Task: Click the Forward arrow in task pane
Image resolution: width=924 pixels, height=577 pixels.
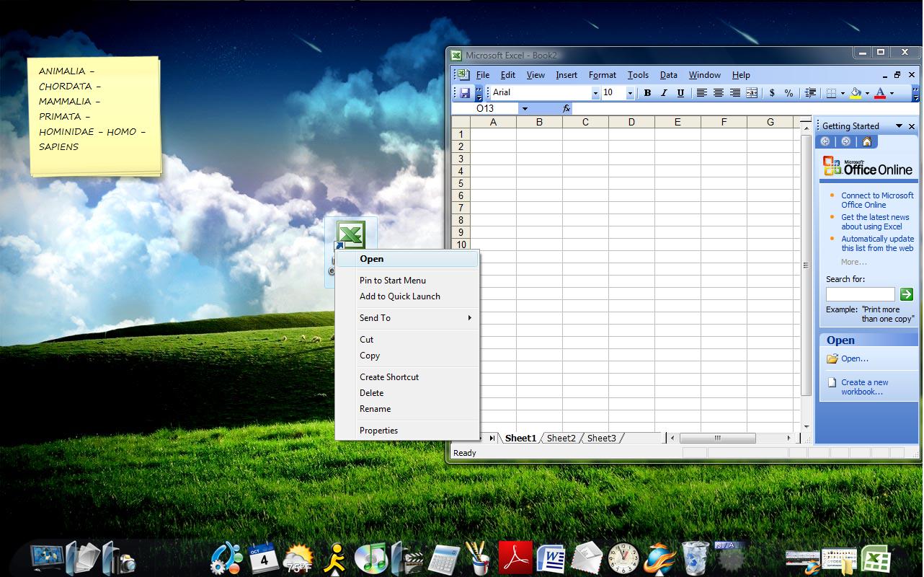Action: tap(846, 141)
